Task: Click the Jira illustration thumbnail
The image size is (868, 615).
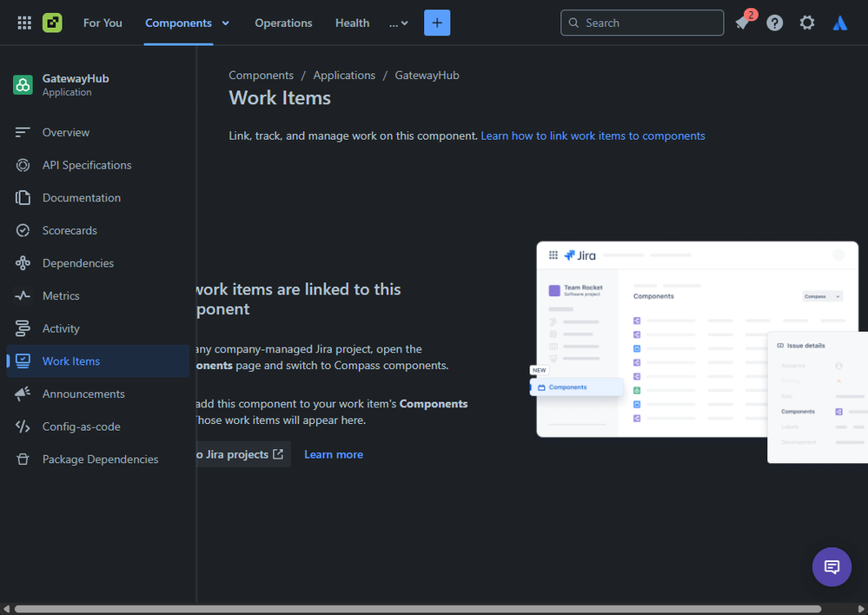Action: pos(698,352)
